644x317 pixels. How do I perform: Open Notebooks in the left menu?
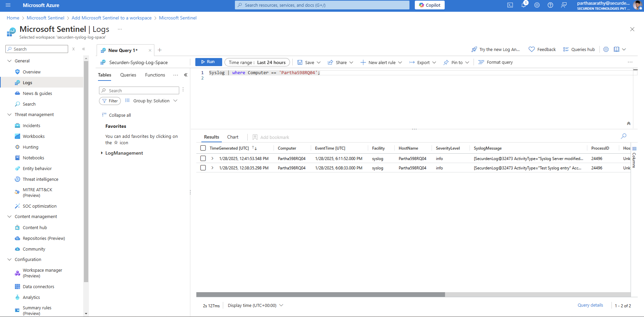point(34,158)
